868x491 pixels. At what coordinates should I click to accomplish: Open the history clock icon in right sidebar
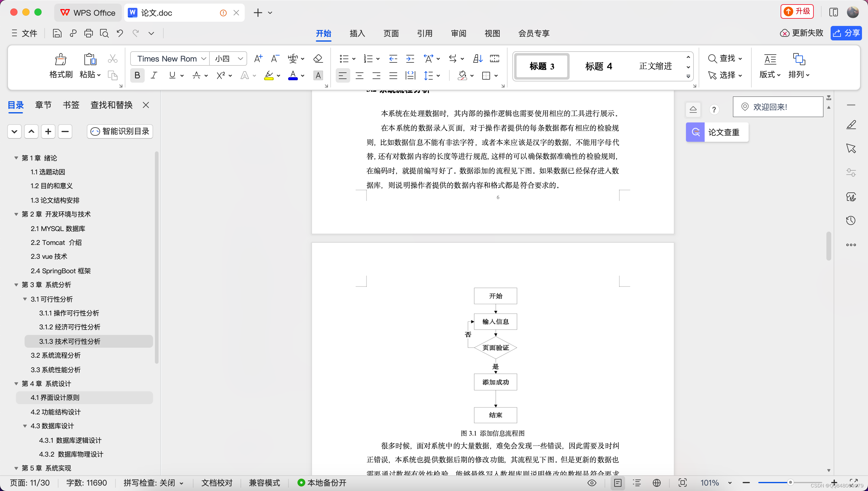pos(851,220)
